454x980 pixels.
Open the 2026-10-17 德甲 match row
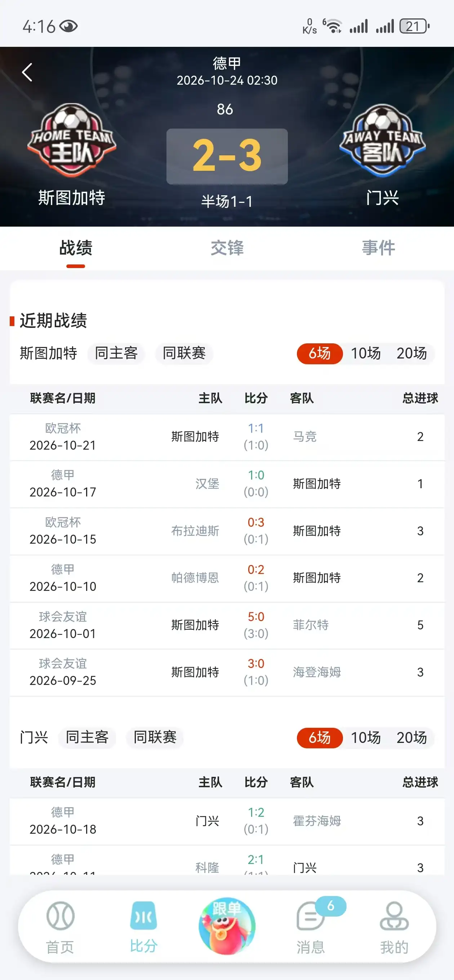(227, 484)
